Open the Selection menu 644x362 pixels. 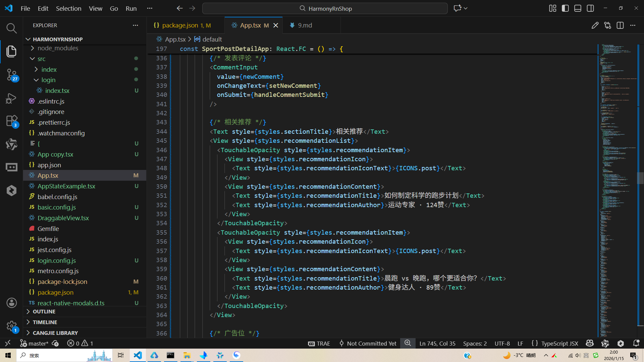coord(68,8)
